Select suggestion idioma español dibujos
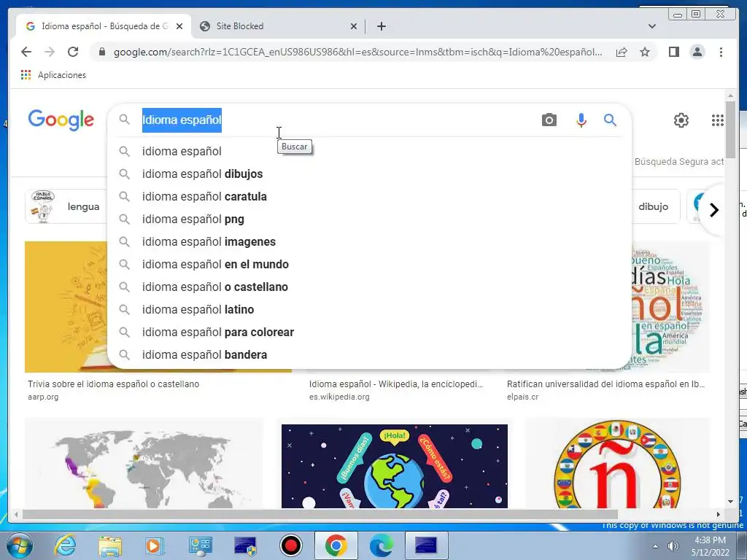The height and width of the screenshot is (560, 747). (369, 174)
